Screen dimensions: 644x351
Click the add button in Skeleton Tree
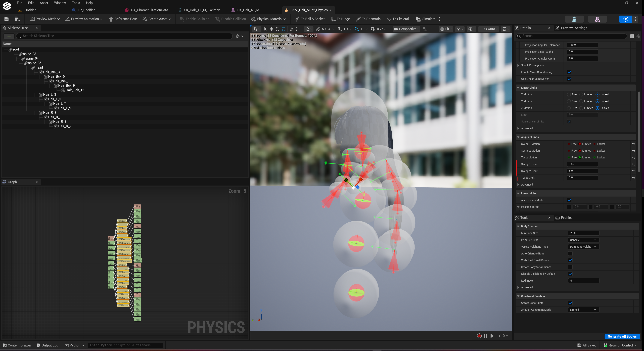point(9,36)
